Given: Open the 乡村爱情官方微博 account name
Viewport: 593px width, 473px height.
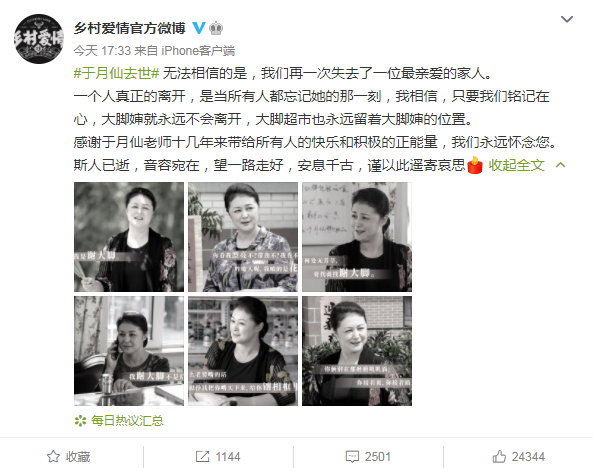Looking at the screenshot, I should pos(130,28).
